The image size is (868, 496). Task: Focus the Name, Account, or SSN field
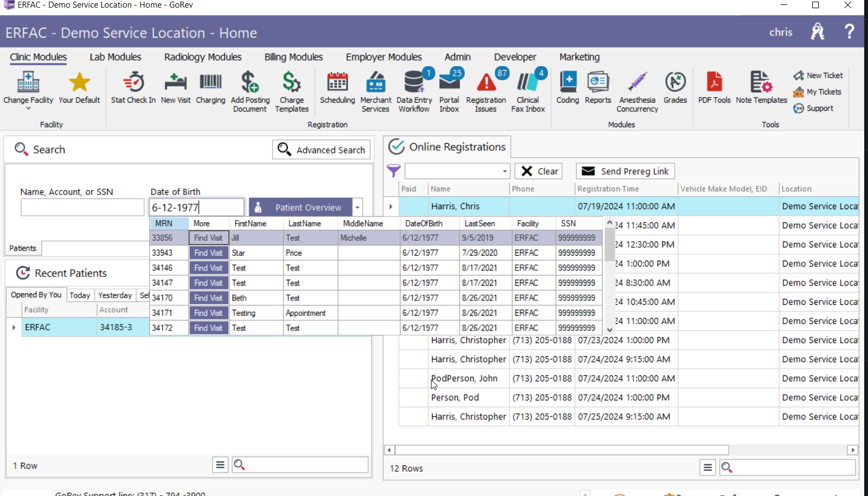82,208
